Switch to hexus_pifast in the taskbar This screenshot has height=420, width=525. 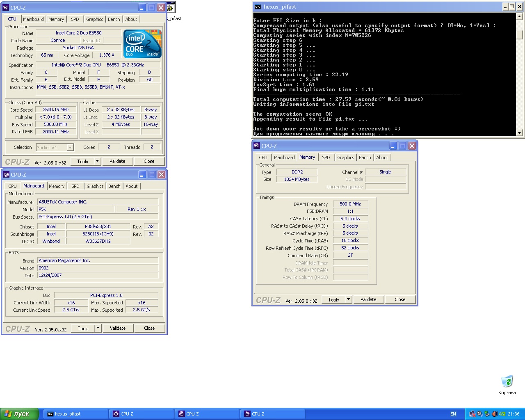(76, 414)
